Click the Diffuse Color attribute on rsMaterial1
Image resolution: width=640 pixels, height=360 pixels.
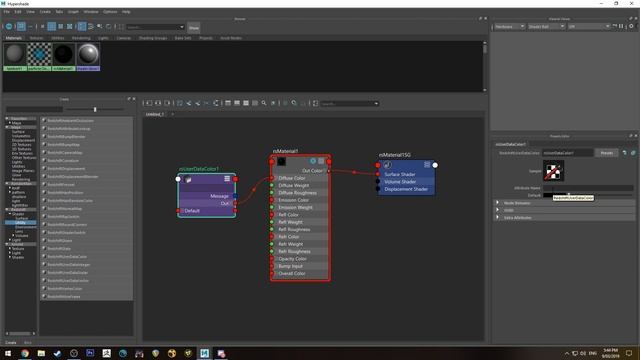click(x=292, y=178)
